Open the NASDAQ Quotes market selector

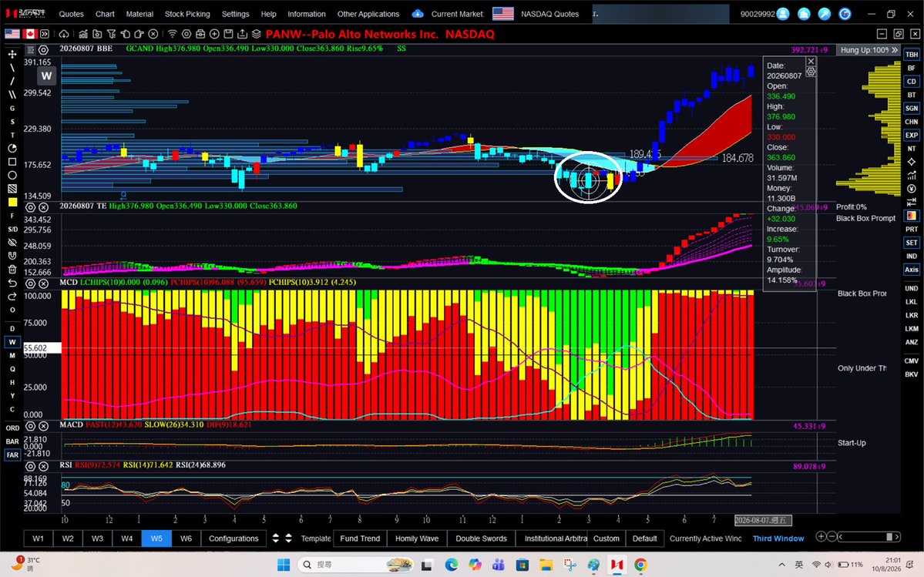pos(549,14)
